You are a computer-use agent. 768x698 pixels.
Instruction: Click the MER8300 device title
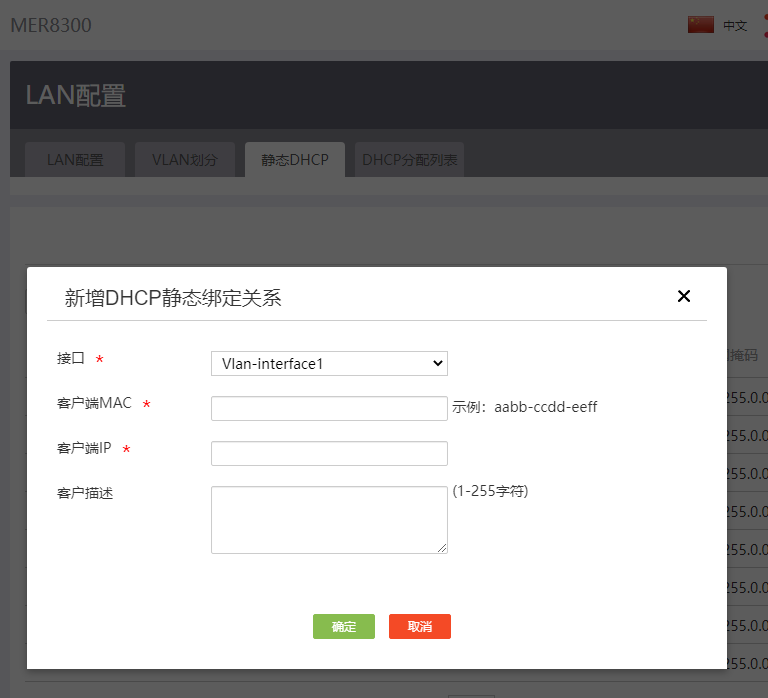click(x=51, y=25)
